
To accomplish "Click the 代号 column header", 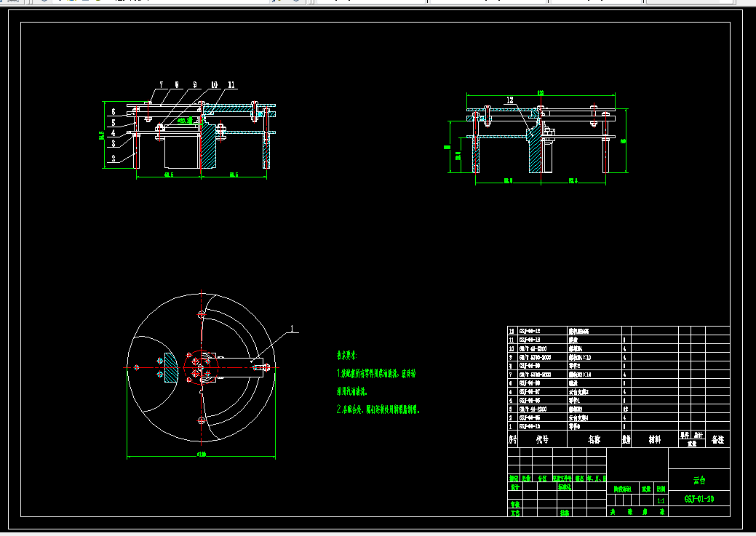I will tap(542, 439).
